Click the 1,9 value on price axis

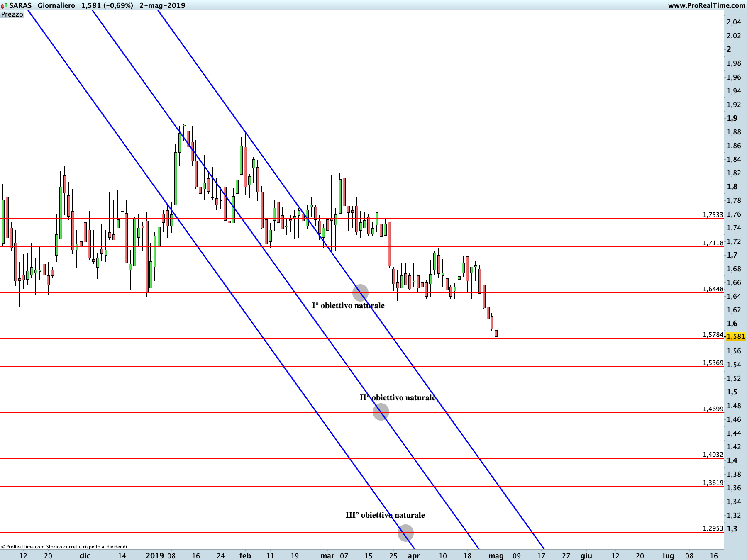coord(732,118)
